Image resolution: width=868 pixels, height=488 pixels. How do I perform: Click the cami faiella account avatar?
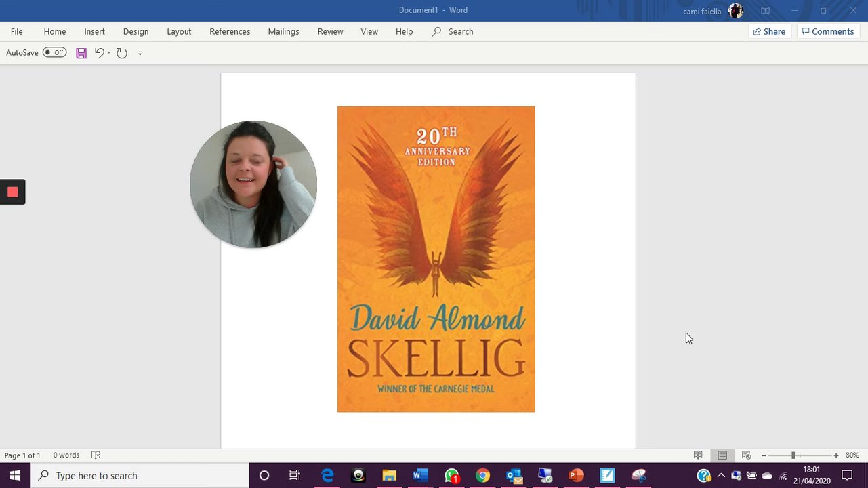(x=736, y=11)
